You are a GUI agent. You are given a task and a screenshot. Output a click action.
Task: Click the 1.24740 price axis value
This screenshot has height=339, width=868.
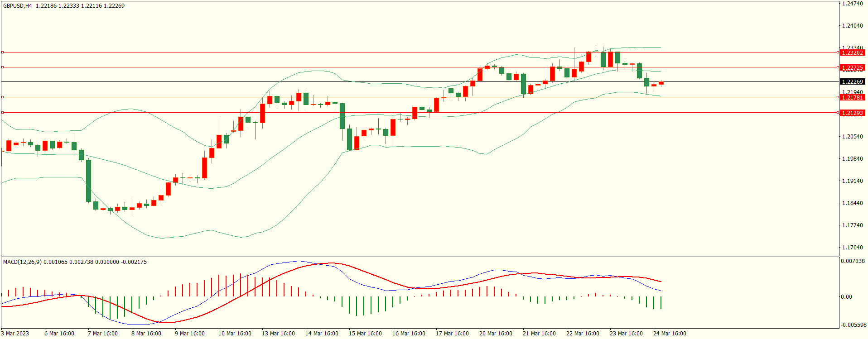pos(852,4)
